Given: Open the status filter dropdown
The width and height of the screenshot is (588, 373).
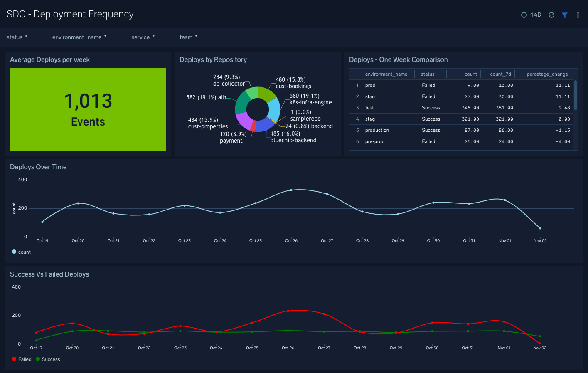Looking at the screenshot, I should (35, 39).
